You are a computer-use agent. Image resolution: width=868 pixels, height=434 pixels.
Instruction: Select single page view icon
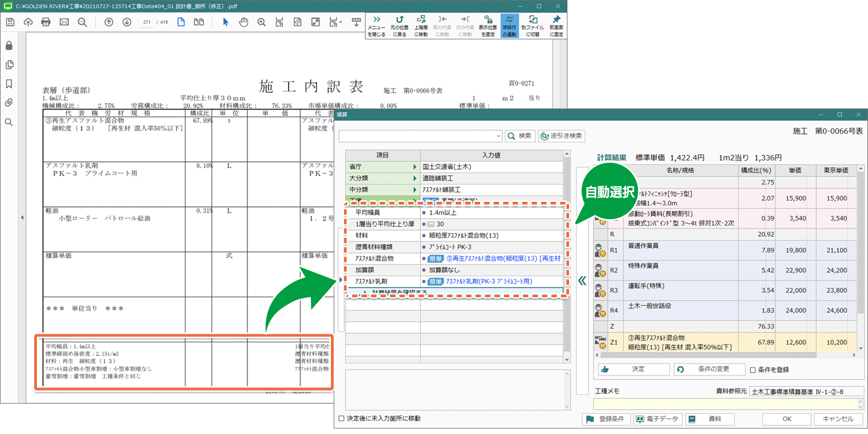pos(181,22)
